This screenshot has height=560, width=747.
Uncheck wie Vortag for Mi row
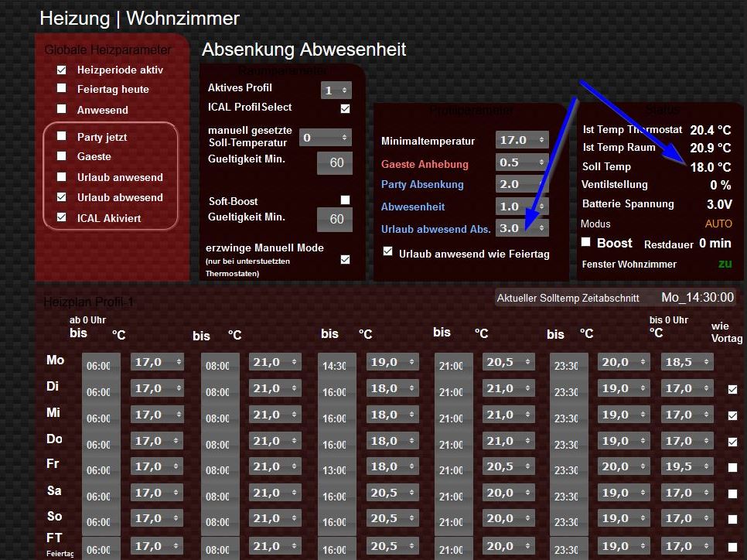click(733, 415)
